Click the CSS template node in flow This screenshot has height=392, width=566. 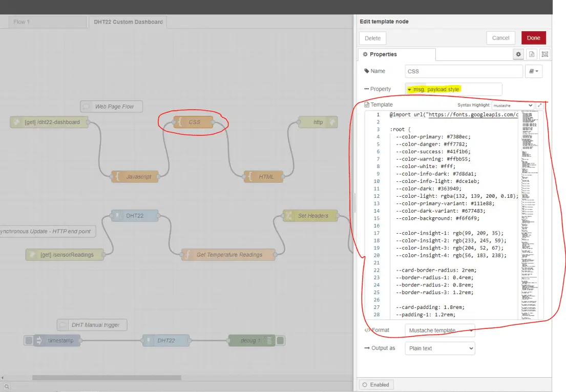(x=194, y=122)
